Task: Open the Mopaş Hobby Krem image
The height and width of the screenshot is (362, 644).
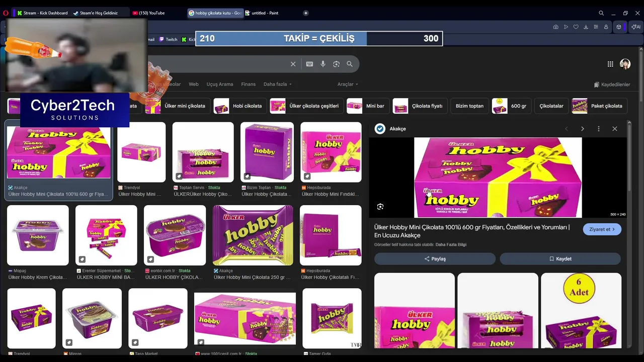Action: click(38, 235)
